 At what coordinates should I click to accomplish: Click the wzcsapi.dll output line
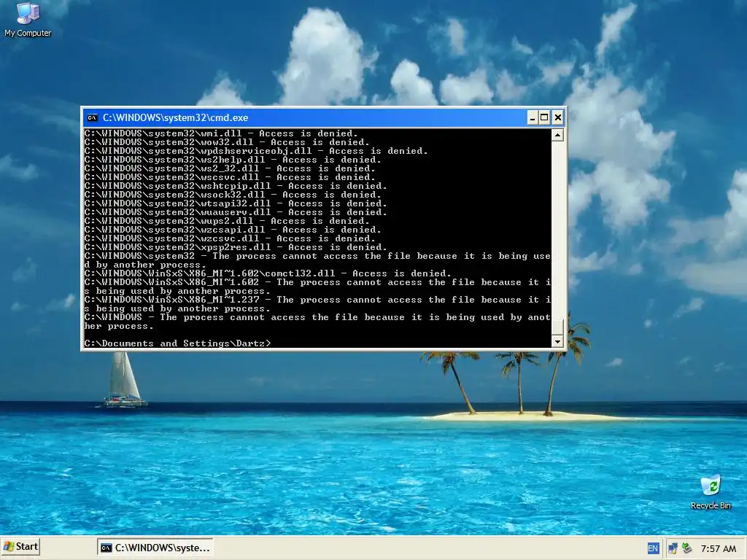[x=233, y=230]
